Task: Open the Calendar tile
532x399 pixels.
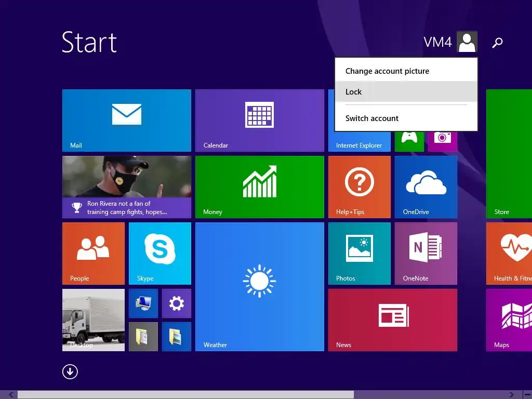Action: click(x=260, y=121)
